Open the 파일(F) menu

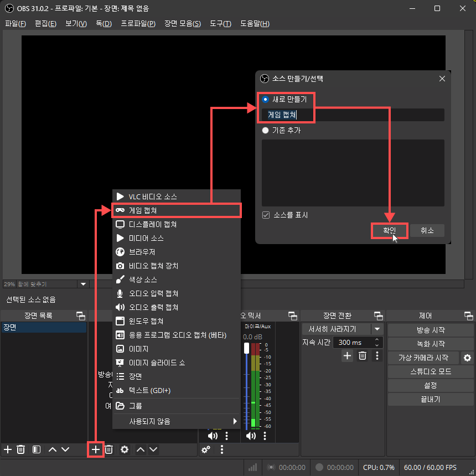point(15,23)
